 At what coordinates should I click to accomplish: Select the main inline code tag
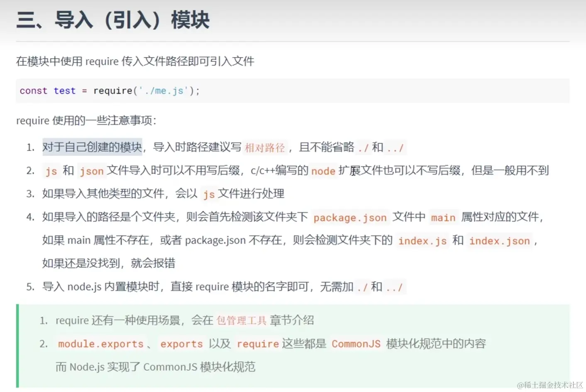tap(442, 217)
